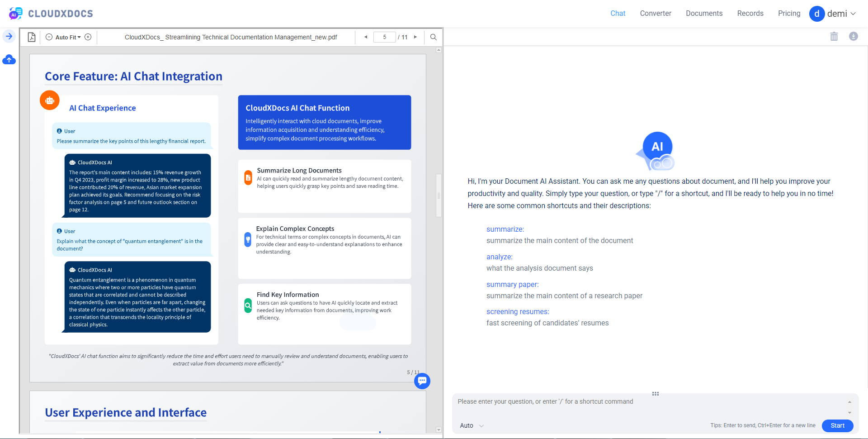868x439 pixels.
Task: Open the Auto model dropdown below input
Action: tap(472, 425)
